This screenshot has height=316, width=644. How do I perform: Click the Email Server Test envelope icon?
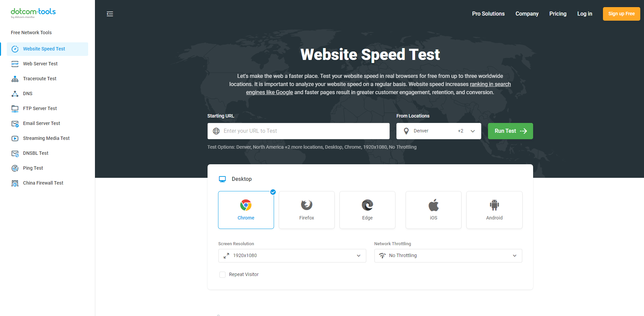point(15,124)
